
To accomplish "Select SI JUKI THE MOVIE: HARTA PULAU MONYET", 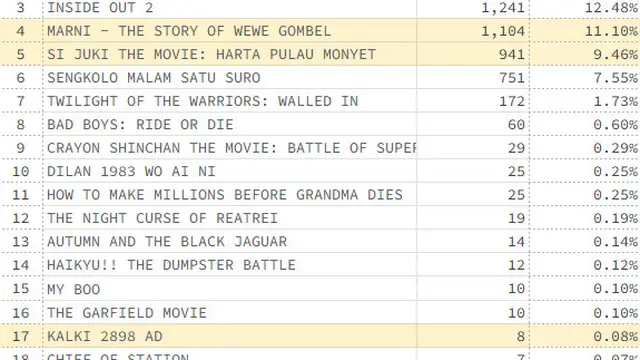I will [211, 54].
